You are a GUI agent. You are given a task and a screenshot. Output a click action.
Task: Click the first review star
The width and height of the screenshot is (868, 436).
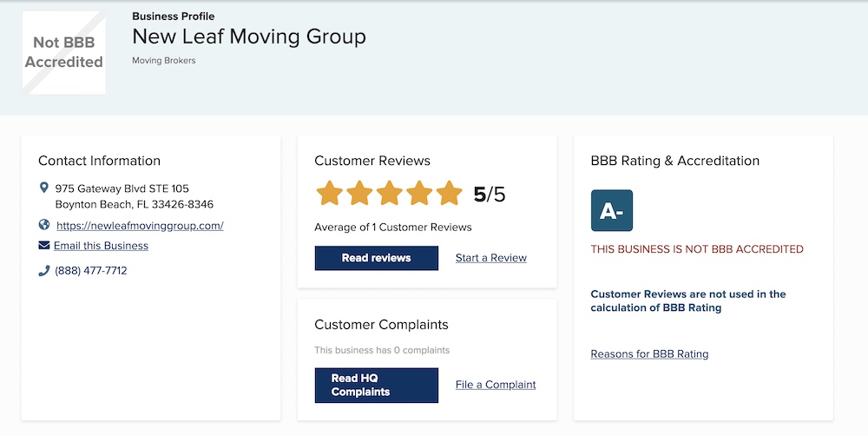[329, 194]
